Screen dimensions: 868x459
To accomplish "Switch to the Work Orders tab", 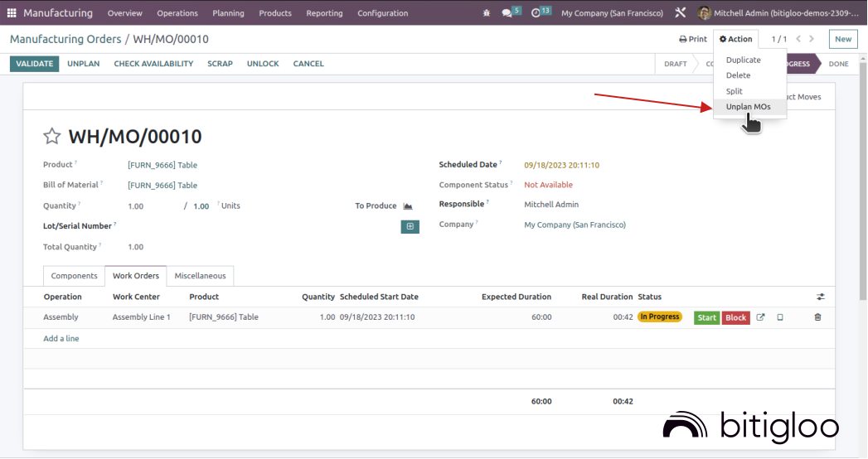I will [136, 276].
